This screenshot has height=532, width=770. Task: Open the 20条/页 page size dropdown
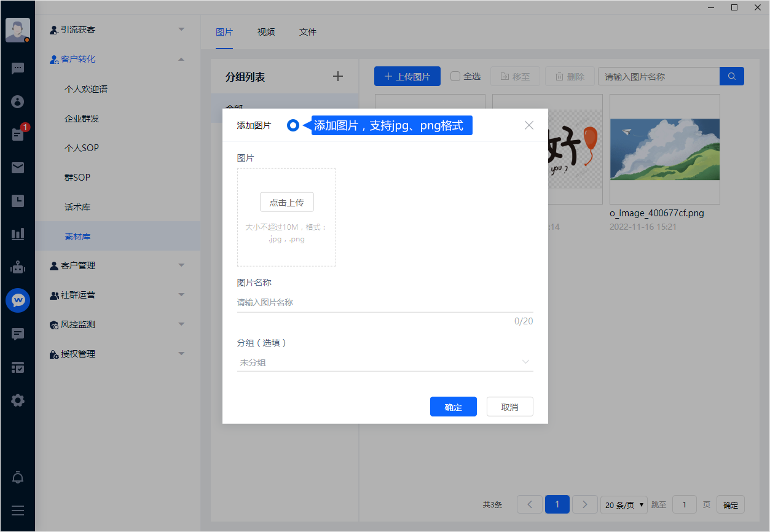tap(624, 505)
